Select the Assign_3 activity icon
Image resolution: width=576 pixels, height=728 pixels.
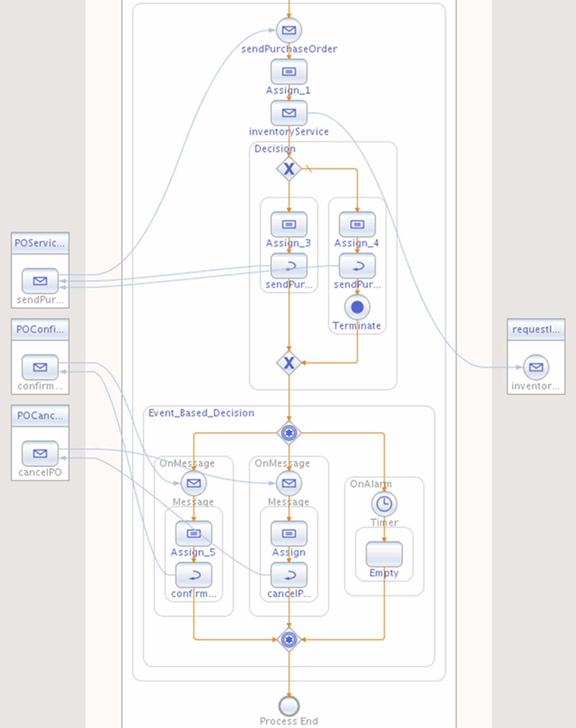pos(289,224)
